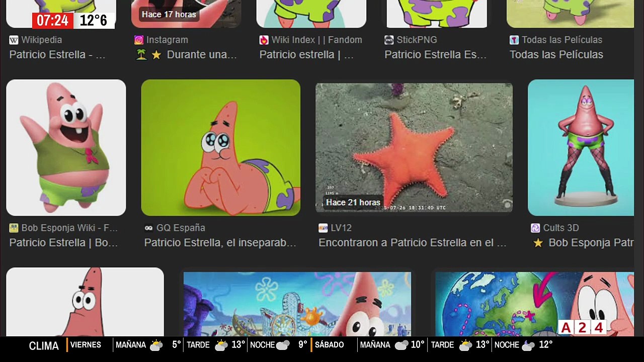
Task: Click Saturday's noche moon icon in the ticker
Action: click(x=528, y=345)
